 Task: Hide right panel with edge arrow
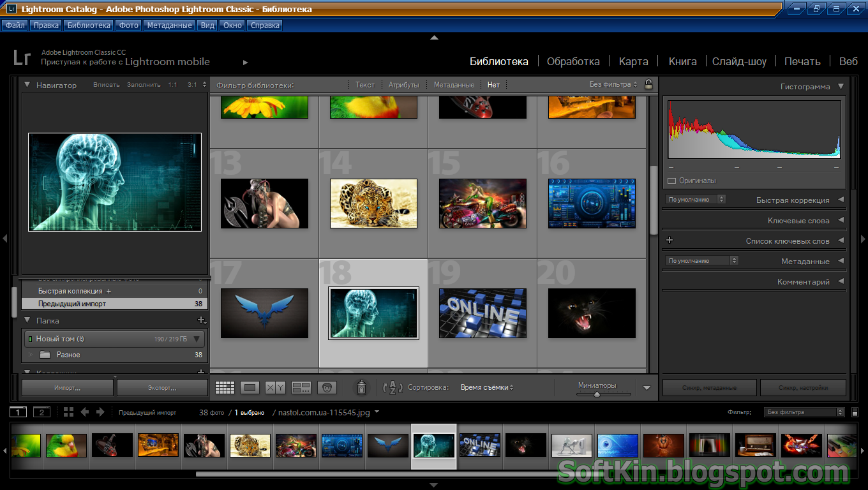click(864, 239)
